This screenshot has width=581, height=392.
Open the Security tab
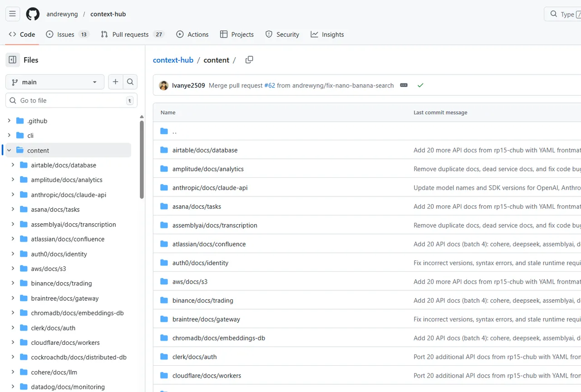coord(282,34)
